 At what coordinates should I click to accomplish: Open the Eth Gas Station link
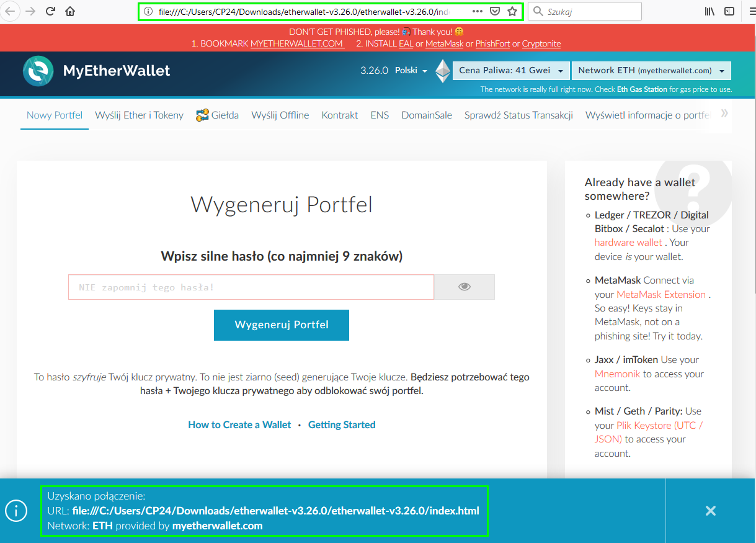point(642,89)
